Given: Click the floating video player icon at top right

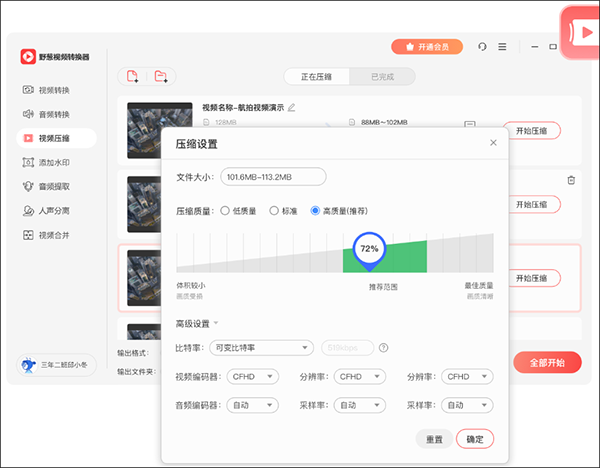Looking at the screenshot, I should (581, 33).
